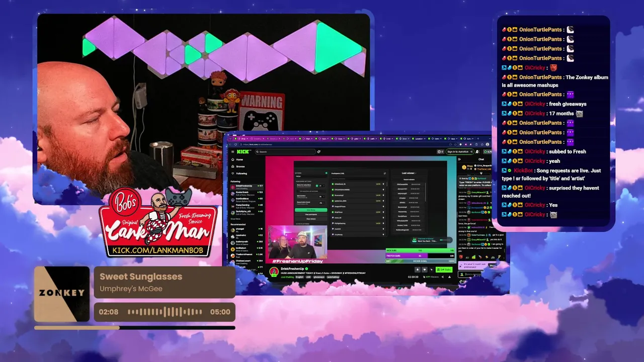Click browser back arrow in Kick window
Viewport: 644px width, 362px height.
(x=230, y=144)
